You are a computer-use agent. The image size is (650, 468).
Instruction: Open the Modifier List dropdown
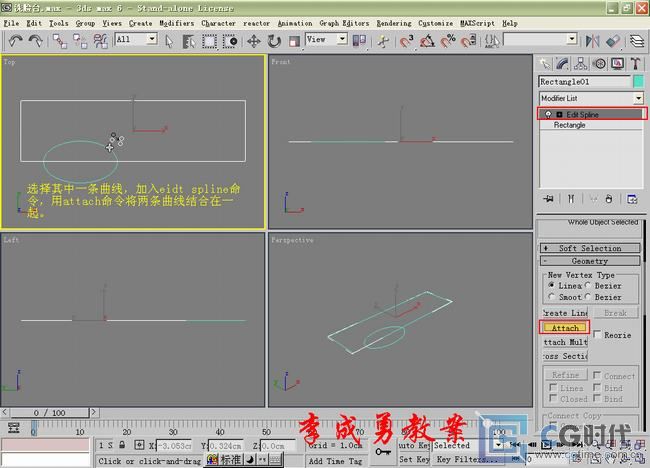638,98
